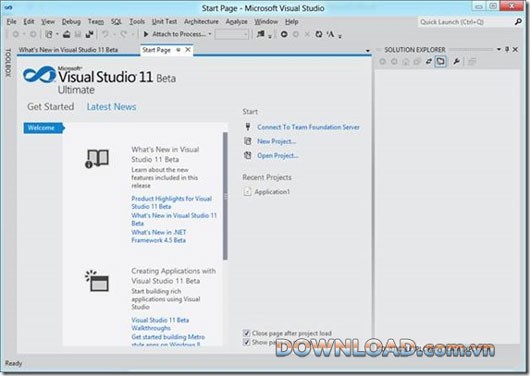
Task: Select the Welcome section tab
Action: [x=43, y=128]
